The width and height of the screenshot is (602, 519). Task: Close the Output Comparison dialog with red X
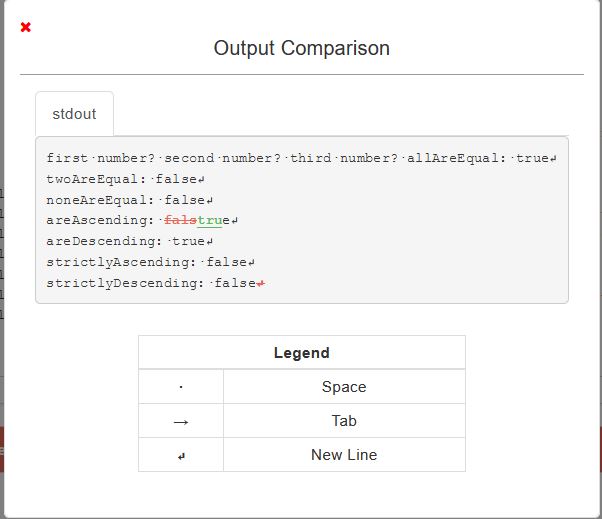tap(26, 27)
